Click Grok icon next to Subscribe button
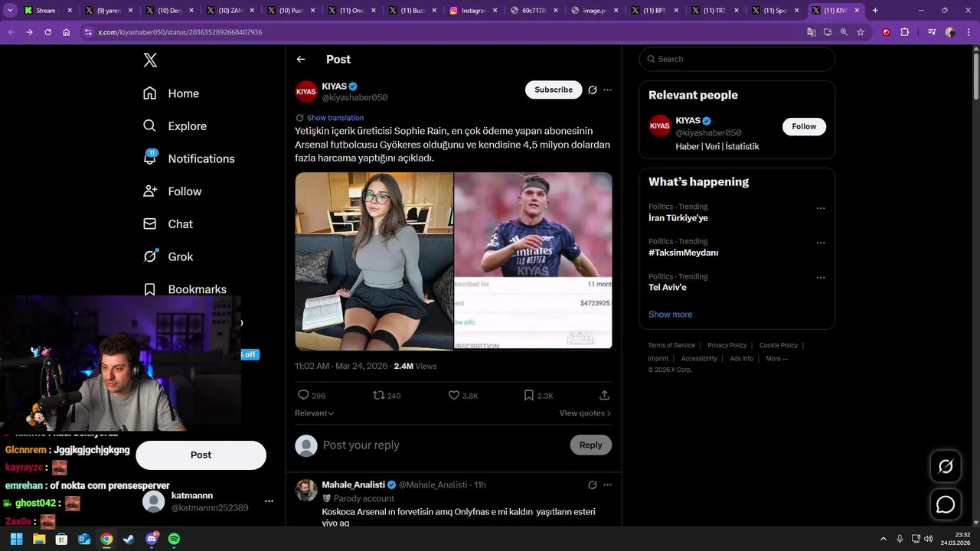This screenshot has height=551, width=980. (x=593, y=90)
